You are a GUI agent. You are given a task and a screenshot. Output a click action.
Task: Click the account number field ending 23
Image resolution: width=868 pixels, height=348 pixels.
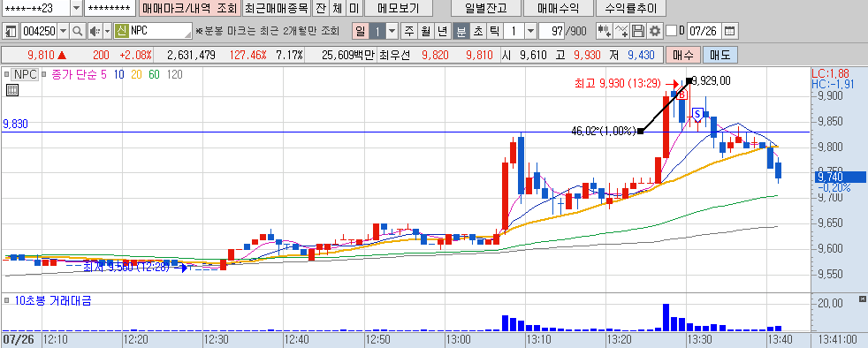click(x=36, y=8)
